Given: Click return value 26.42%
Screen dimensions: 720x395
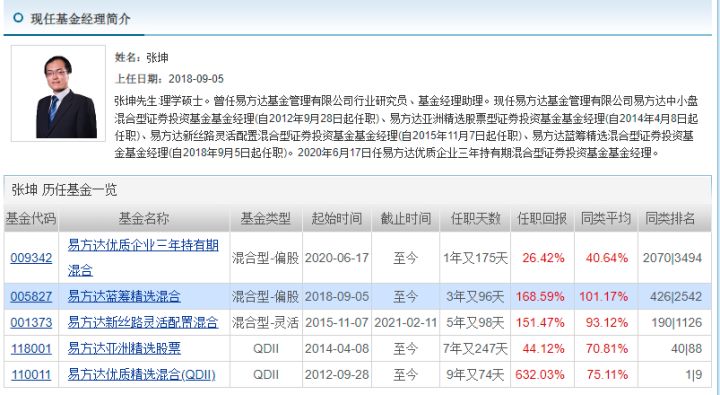Looking at the screenshot, I should [x=543, y=258].
